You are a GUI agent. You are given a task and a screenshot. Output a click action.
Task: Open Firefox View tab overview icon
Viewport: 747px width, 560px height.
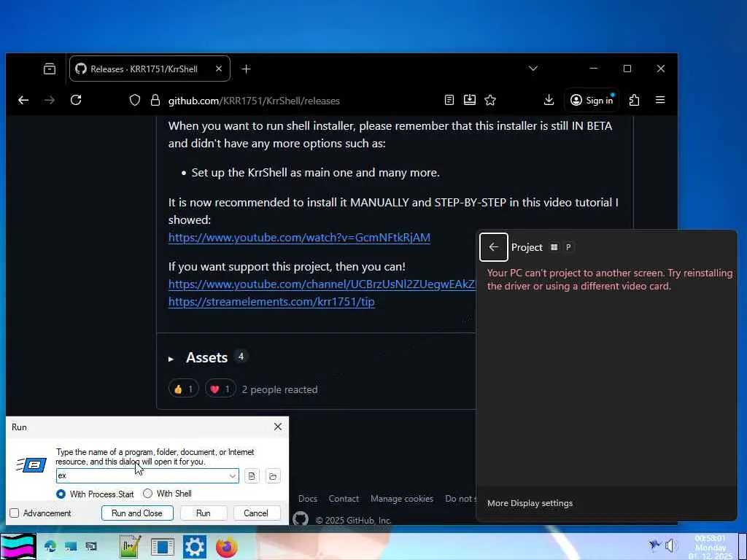point(50,69)
